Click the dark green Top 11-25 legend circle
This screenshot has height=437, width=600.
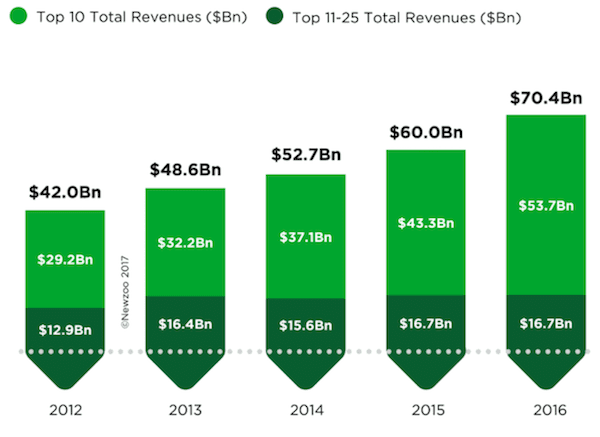tap(274, 16)
